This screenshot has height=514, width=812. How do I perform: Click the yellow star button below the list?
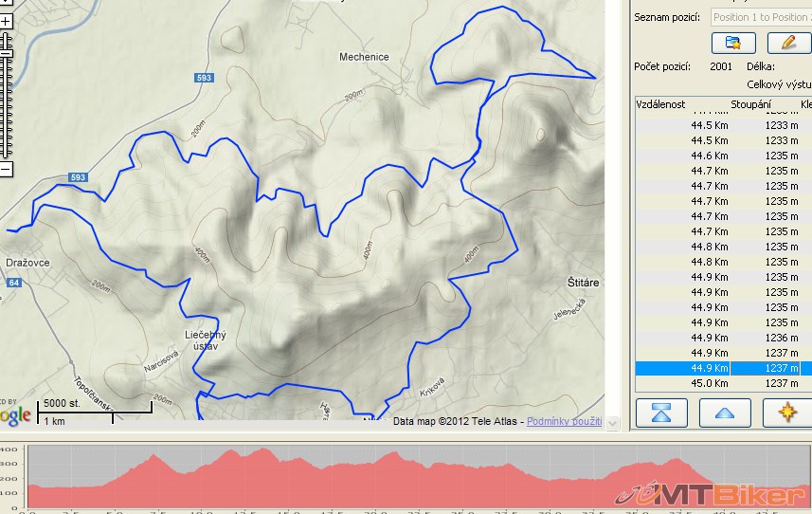tap(787, 413)
